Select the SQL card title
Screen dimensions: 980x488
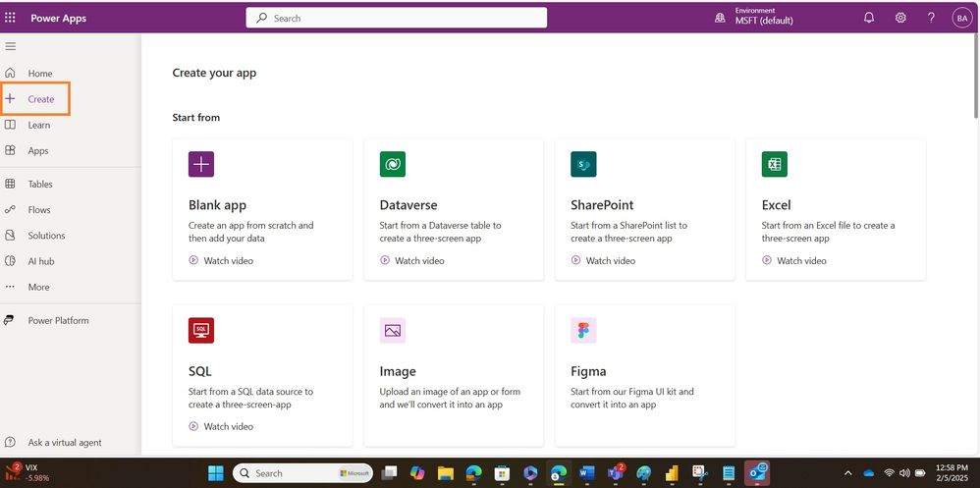pos(200,371)
